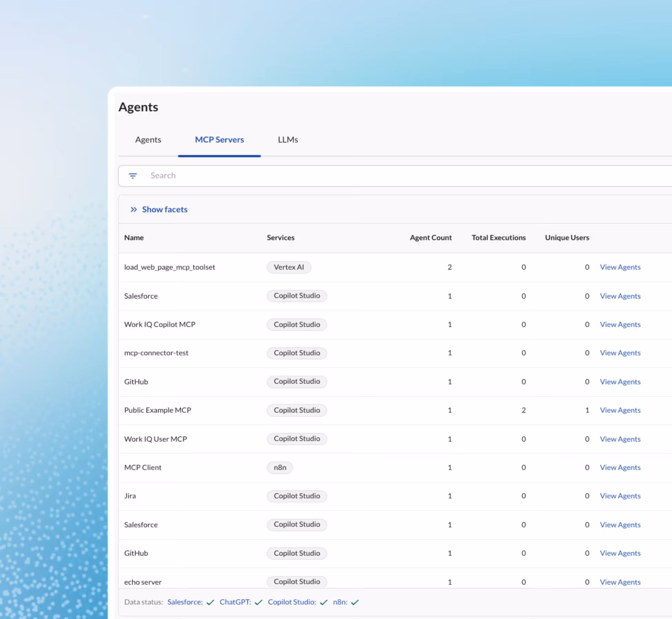View agents for the Jira server
Viewport: 672px width, 619px height.
pos(620,496)
